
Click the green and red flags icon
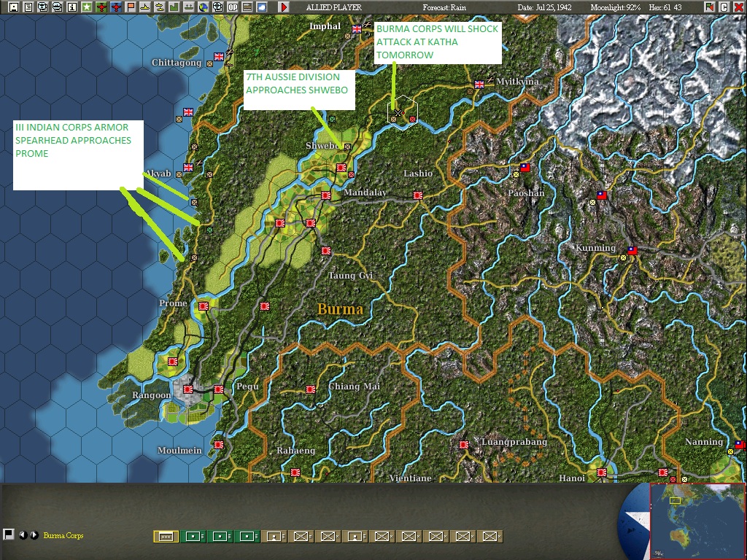pos(709,7)
